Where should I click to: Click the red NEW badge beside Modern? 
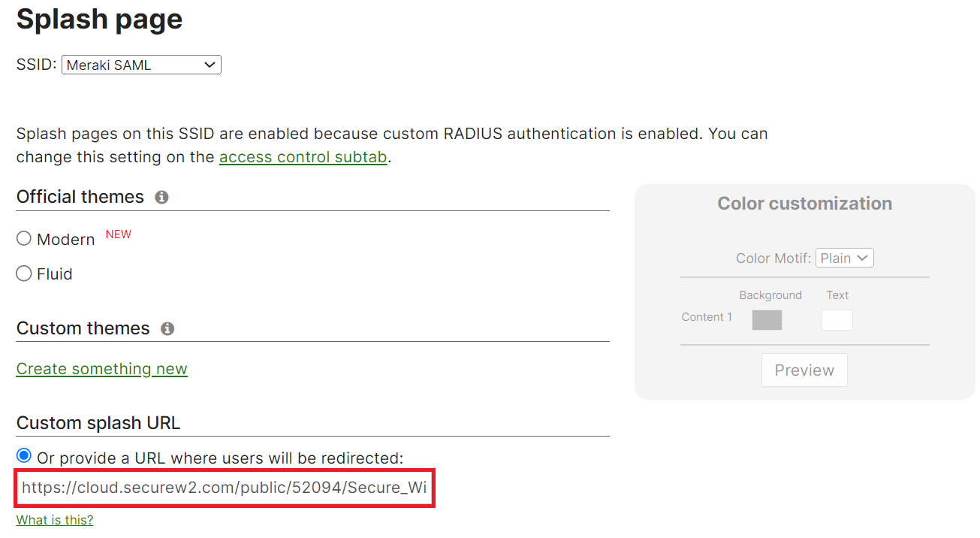click(119, 234)
